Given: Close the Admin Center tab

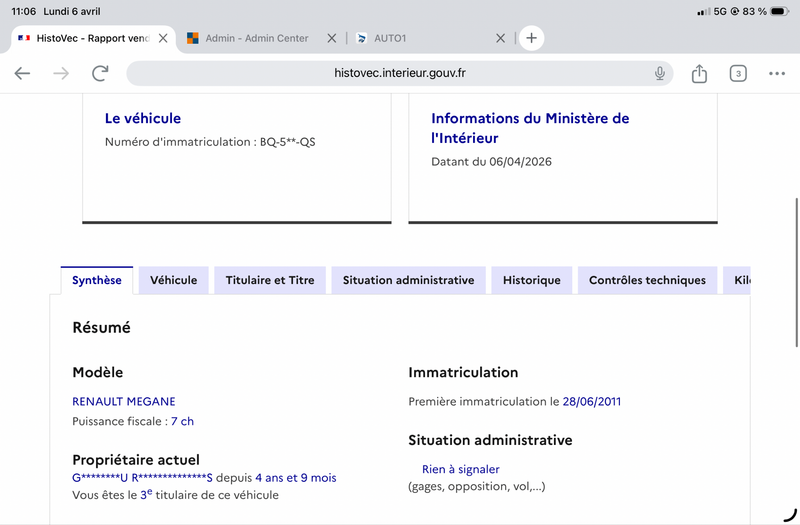Looking at the screenshot, I should (332, 38).
